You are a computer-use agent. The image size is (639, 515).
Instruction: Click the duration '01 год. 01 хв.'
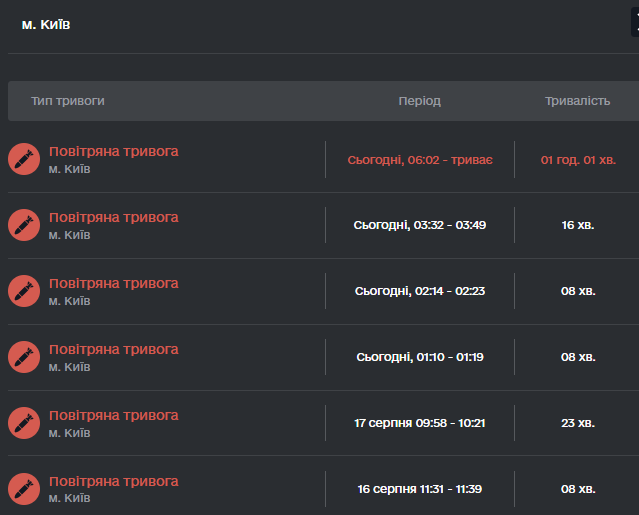click(x=578, y=160)
